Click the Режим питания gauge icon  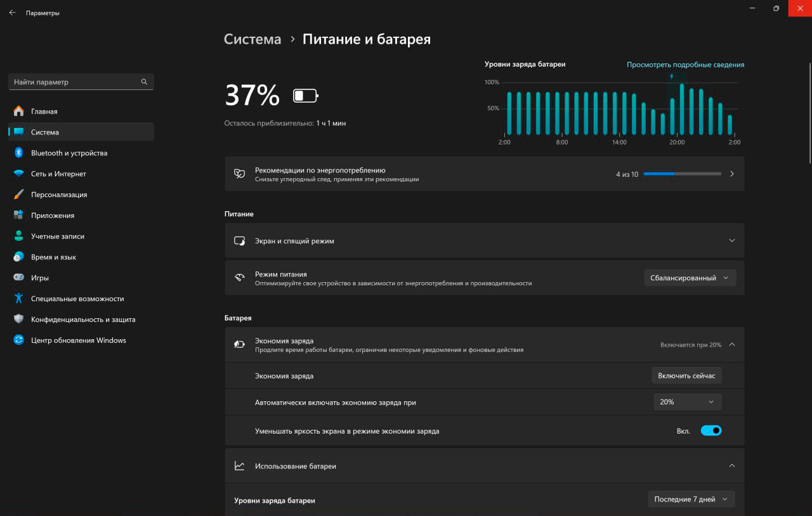(x=240, y=278)
